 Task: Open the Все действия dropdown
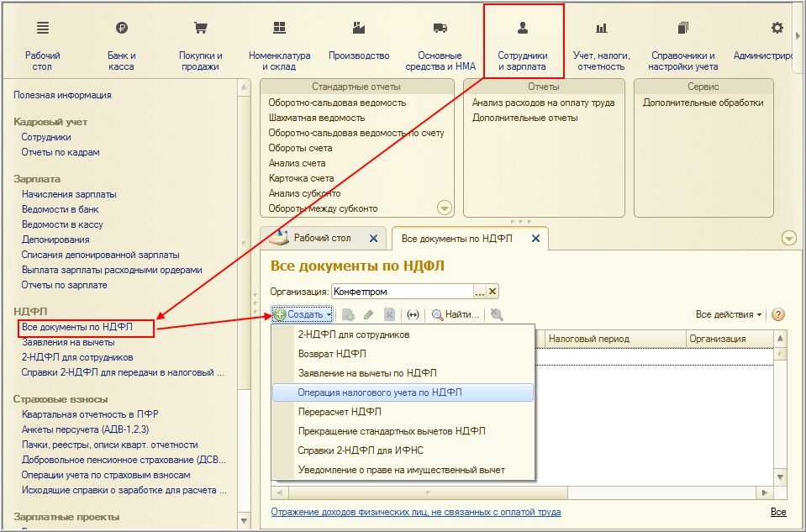pyautogui.click(x=728, y=314)
